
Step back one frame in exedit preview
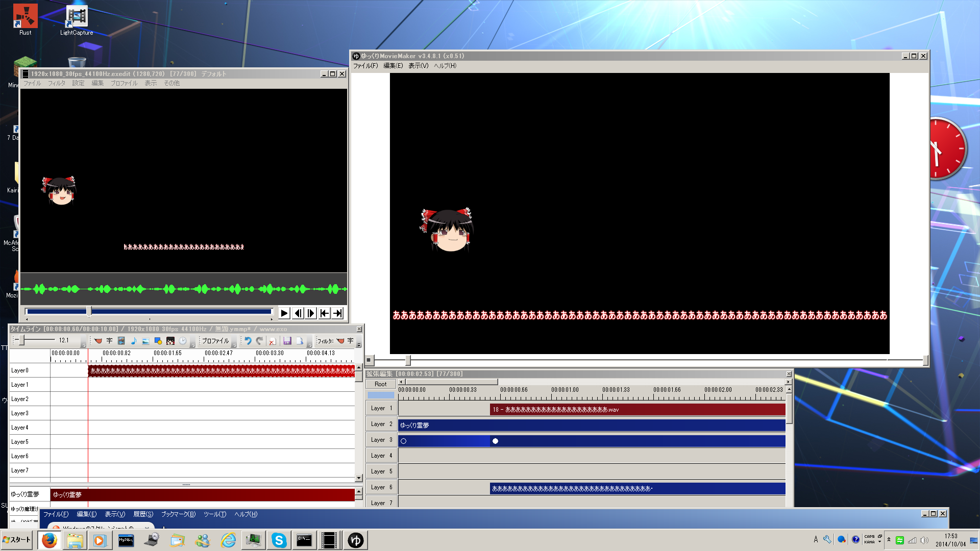click(x=298, y=313)
